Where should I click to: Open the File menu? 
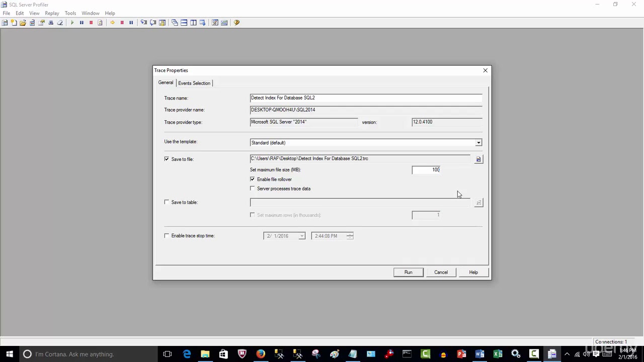[x=7, y=13]
